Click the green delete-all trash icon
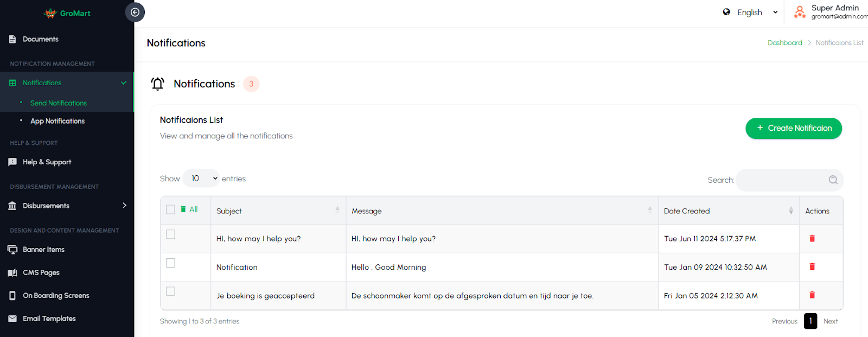 click(183, 209)
